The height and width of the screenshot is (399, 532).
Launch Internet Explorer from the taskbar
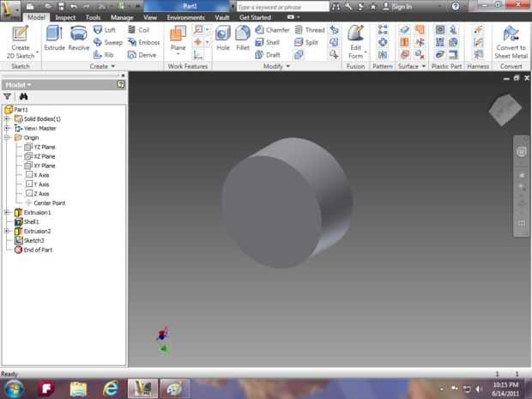pos(109,388)
